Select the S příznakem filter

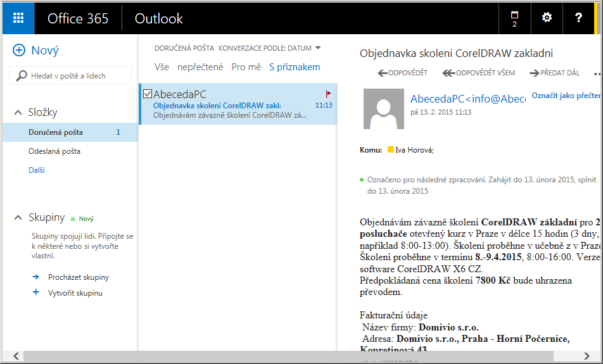295,67
